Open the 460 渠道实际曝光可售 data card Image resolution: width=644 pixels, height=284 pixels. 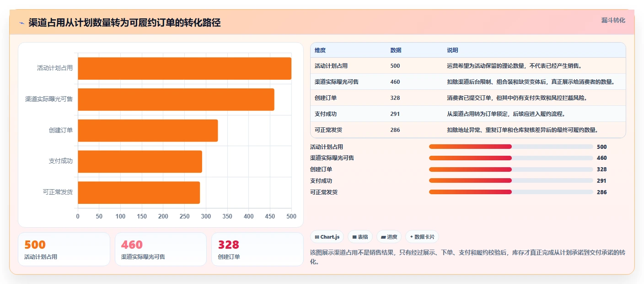coord(161,249)
